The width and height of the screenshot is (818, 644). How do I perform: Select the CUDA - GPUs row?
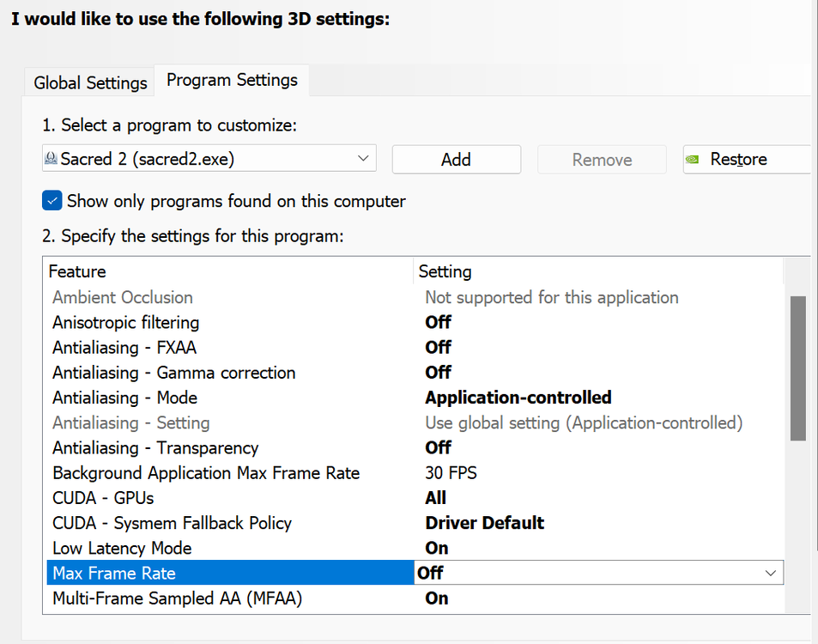coord(415,498)
